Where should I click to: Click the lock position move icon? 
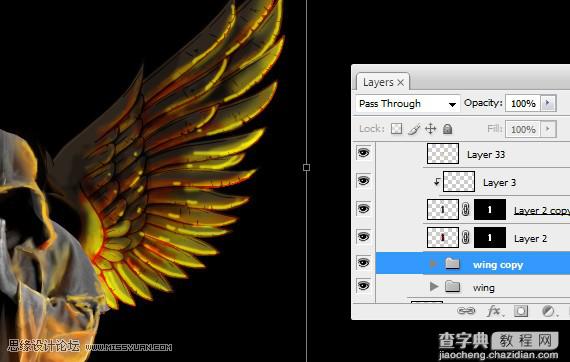click(431, 129)
